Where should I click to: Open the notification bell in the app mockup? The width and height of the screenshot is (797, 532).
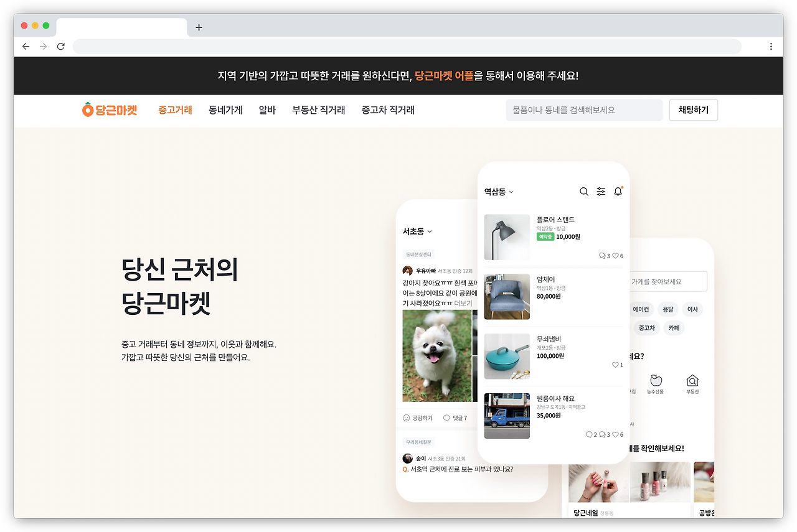pyautogui.click(x=617, y=192)
